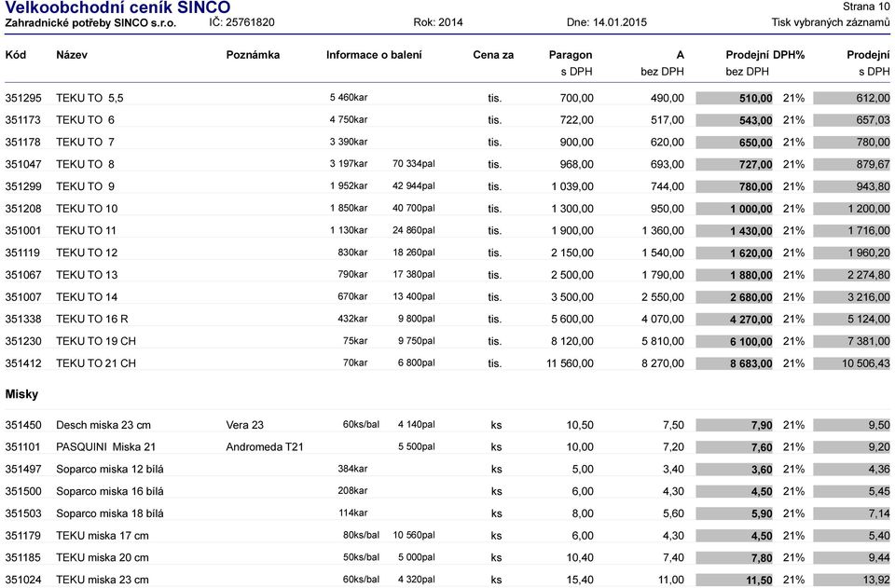Click pallet quantity '70 334pal'
This screenshot has height=588, width=895.
(x=414, y=164)
